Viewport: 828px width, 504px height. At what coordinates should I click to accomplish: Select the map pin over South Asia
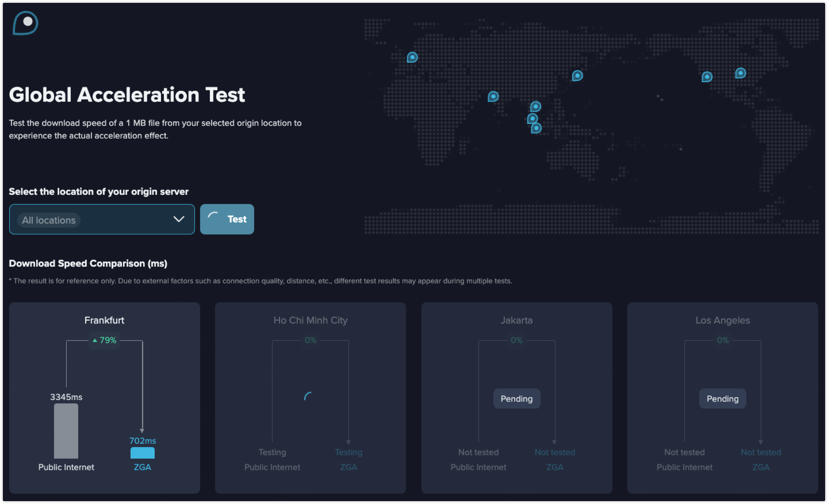pos(493,97)
